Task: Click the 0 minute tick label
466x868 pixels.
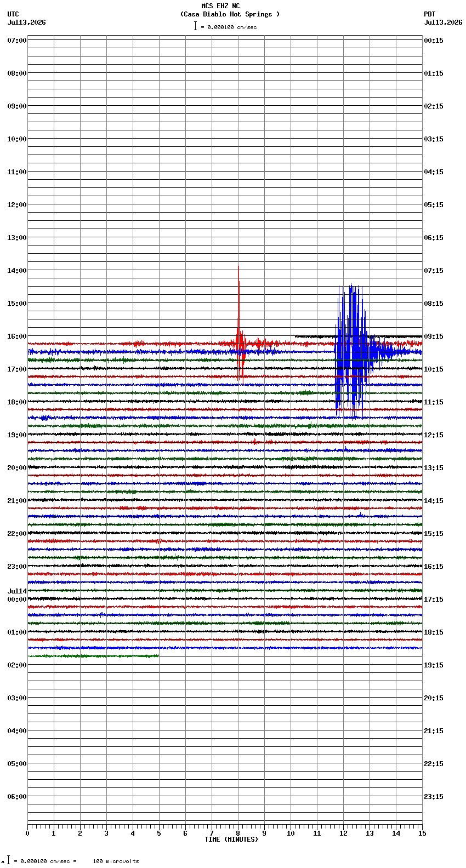Action: 27,833
